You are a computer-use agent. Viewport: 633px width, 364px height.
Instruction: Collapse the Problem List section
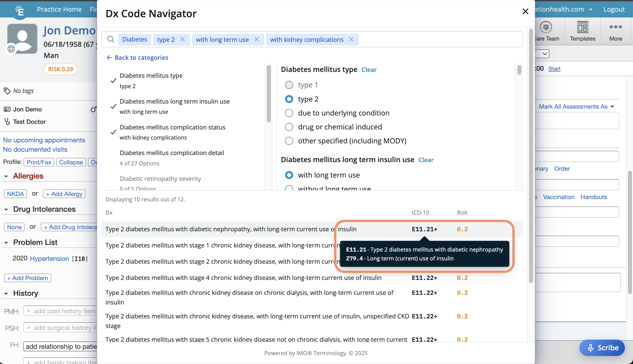[6, 243]
